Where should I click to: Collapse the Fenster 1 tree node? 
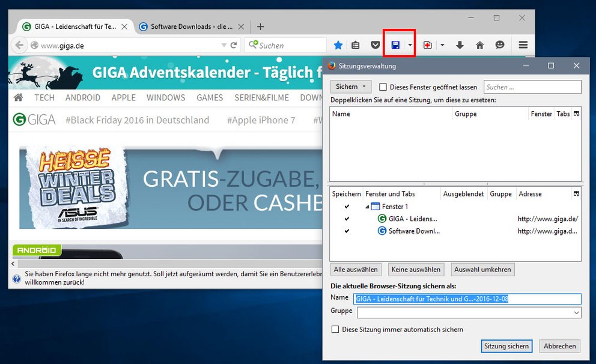point(367,207)
